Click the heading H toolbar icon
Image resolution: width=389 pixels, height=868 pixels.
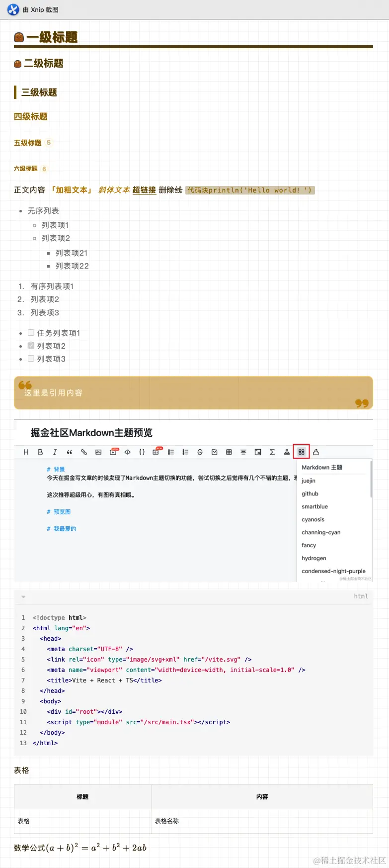(x=26, y=452)
